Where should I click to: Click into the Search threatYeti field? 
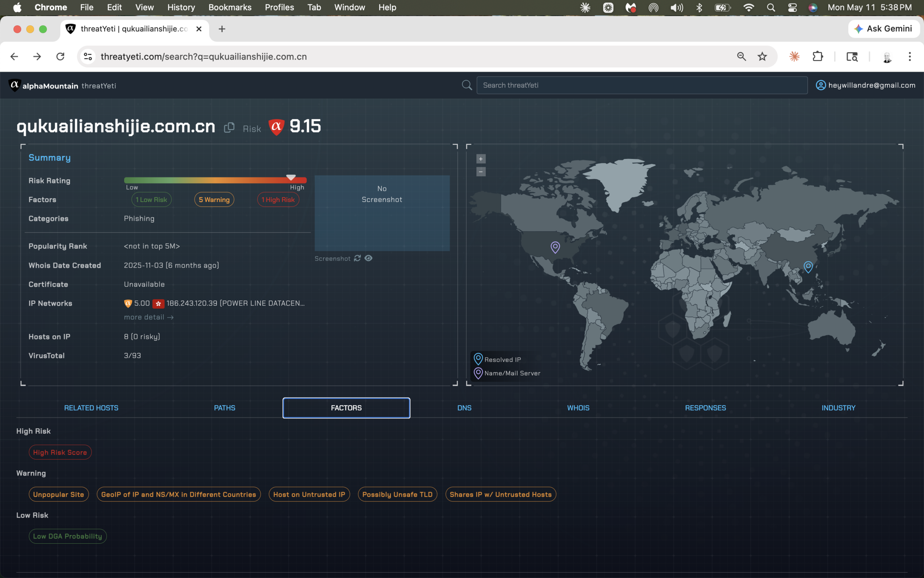coord(642,85)
